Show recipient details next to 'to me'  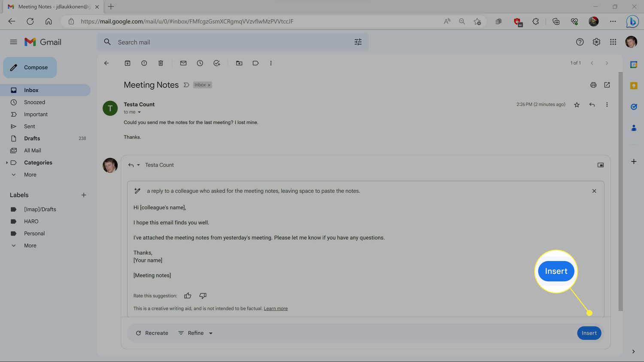coord(139,112)
